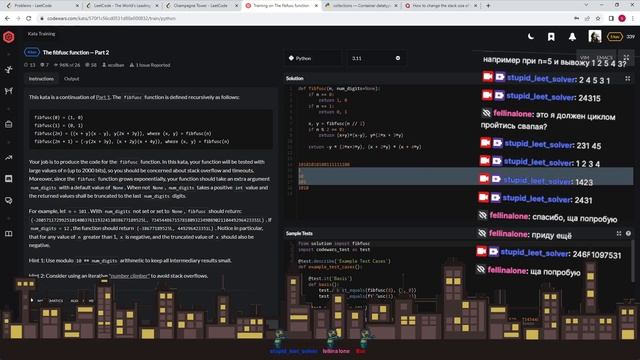
Task: Click the star count under the kata title
Action: [30, 65]
